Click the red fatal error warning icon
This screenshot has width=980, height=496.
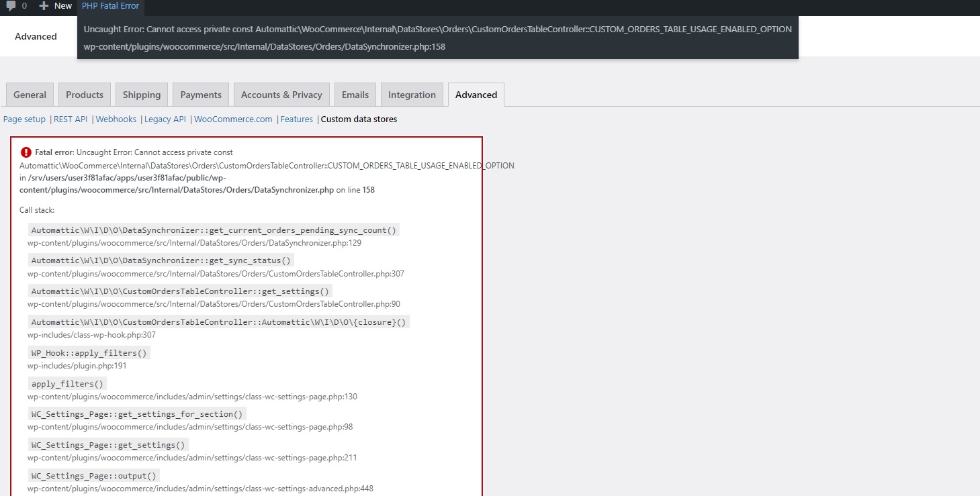tap(25, 152)
